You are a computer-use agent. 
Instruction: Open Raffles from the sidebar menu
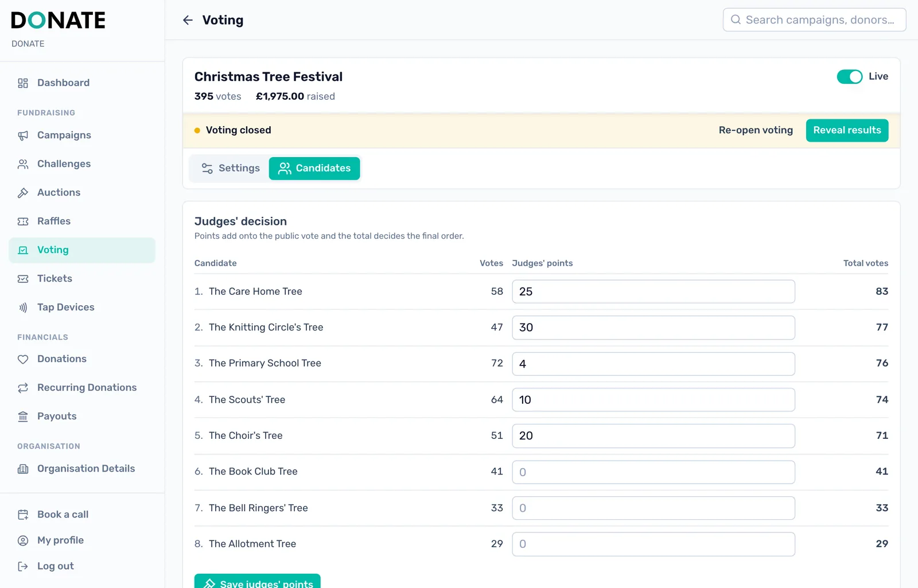point(82,221)
